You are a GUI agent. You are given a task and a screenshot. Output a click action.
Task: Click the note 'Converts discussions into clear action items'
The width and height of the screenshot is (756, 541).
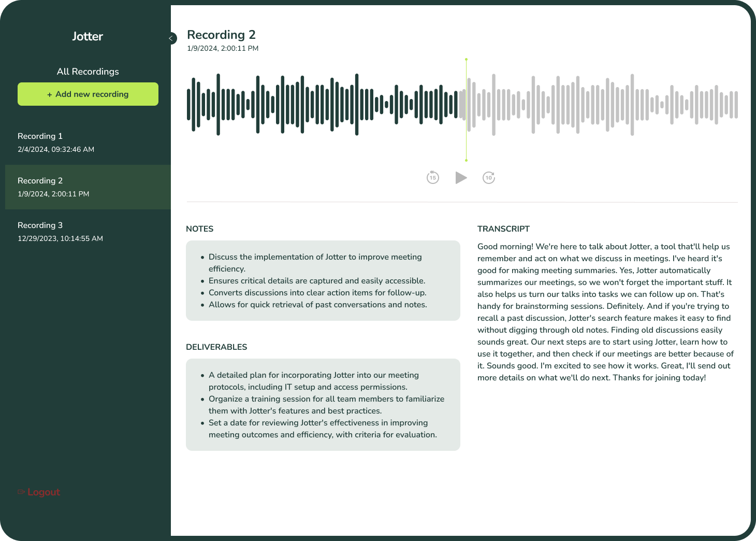click(x=317, y=293)
